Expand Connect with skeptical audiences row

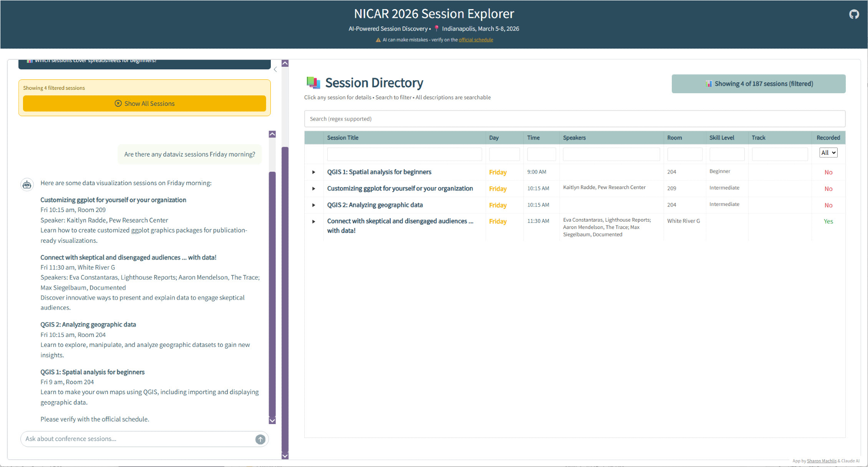coord(313,222)
